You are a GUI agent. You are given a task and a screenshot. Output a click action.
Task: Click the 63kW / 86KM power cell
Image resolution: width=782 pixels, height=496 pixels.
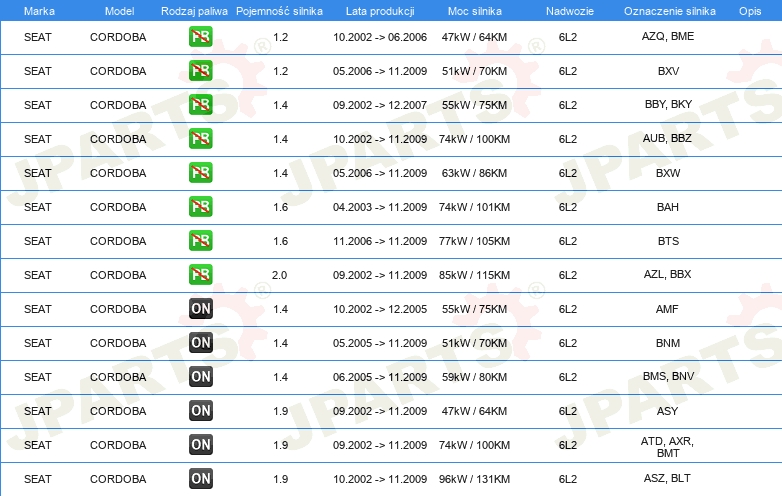coord(475,173)
